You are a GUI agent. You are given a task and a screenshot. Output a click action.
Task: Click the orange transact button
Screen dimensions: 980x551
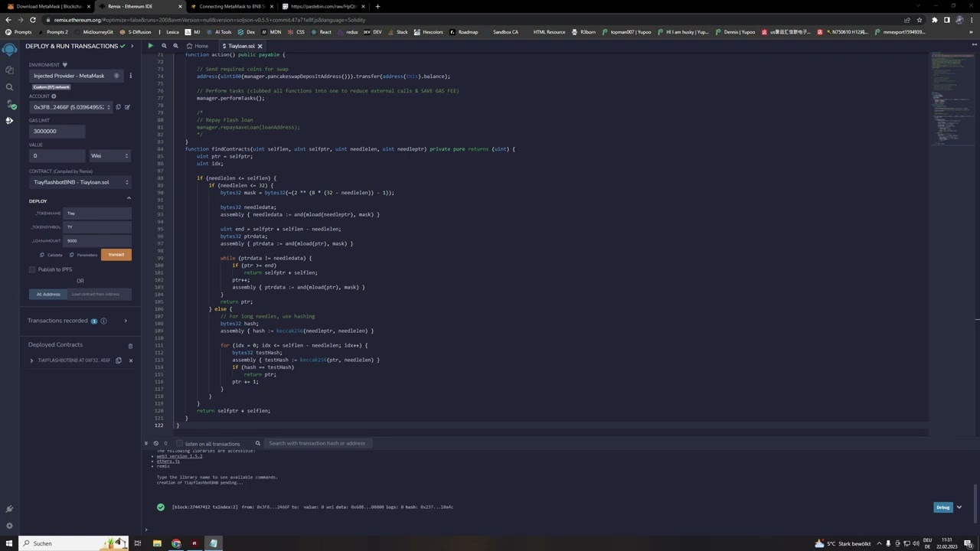click(116, 255)
